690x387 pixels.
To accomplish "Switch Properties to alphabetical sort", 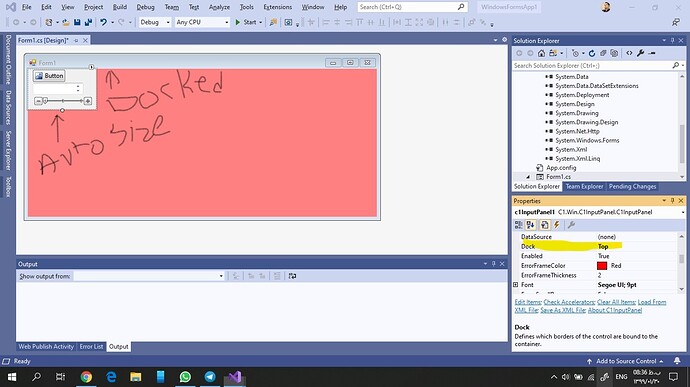I will click(x=531, y=225).
